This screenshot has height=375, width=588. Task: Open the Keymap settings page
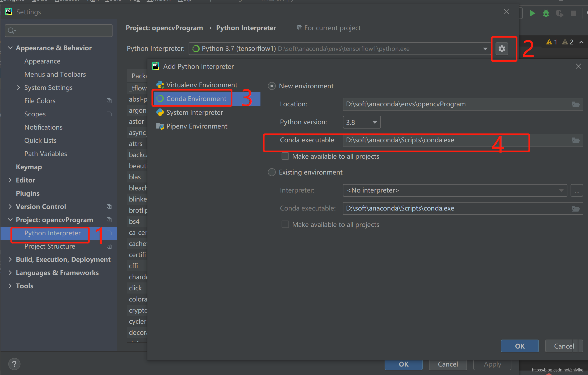(29, 167)
